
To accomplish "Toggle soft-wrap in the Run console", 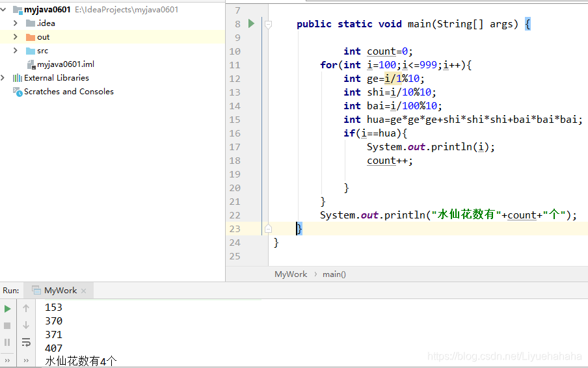I will pos(26,342).
